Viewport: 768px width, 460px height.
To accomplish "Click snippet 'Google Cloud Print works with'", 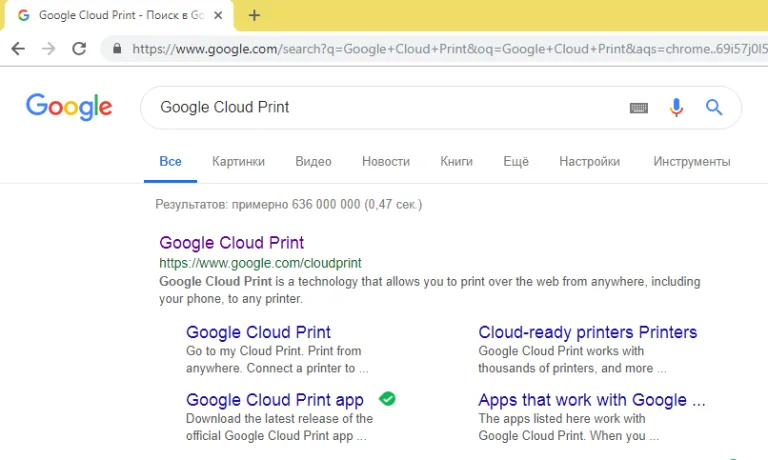I will tap(561, 351).
